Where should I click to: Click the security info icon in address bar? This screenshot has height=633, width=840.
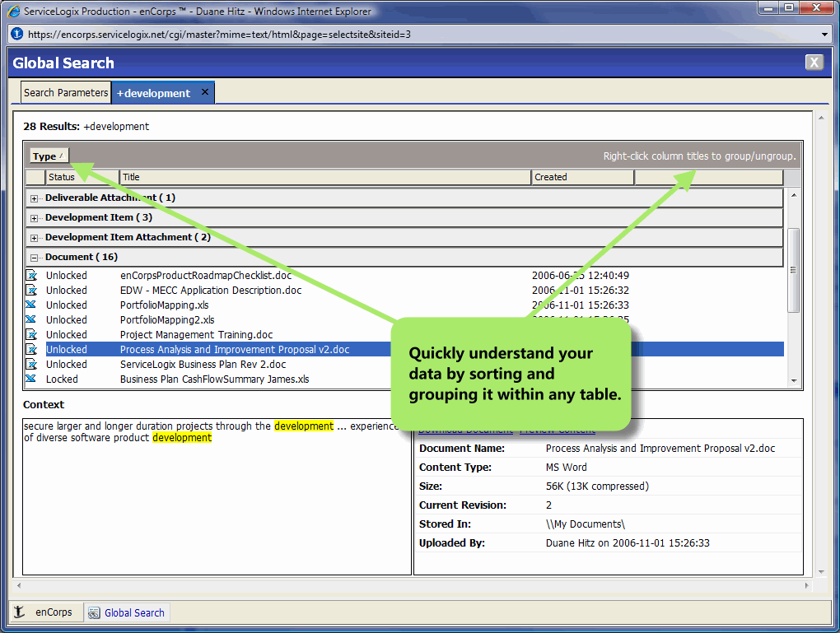pos(17,34)
